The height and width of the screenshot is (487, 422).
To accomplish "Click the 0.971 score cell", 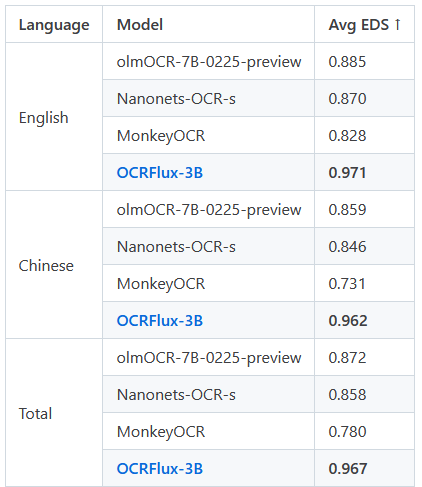I will tap(364, 172).
